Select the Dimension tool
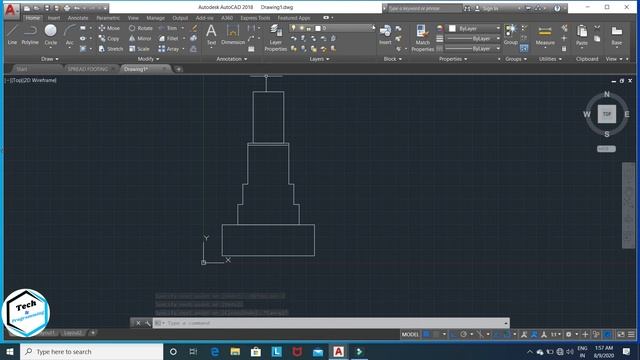Screen dimensions: 640x360 pyautogui.click(x=233, y=34)
